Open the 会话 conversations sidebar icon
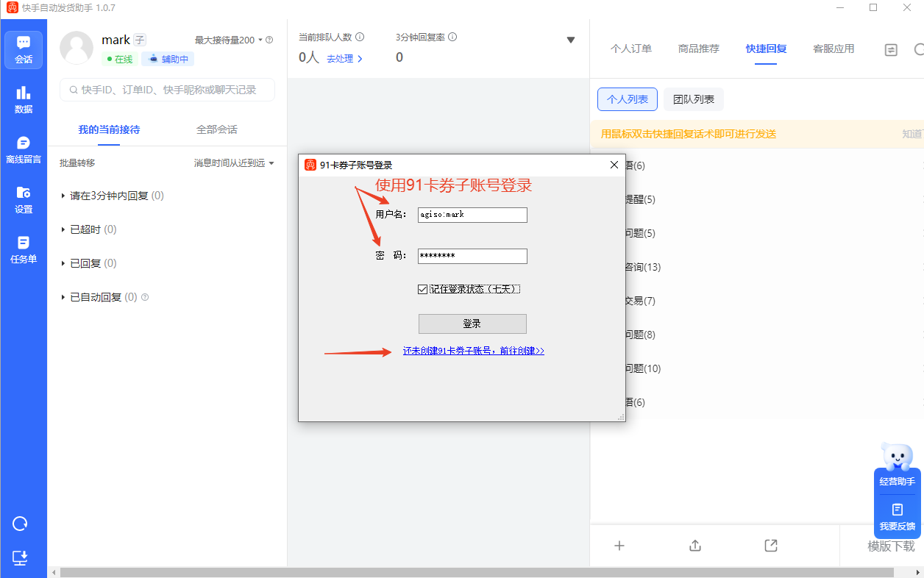Image resolution: width=924 pixels, height=578 pixels. pos(24,50)
